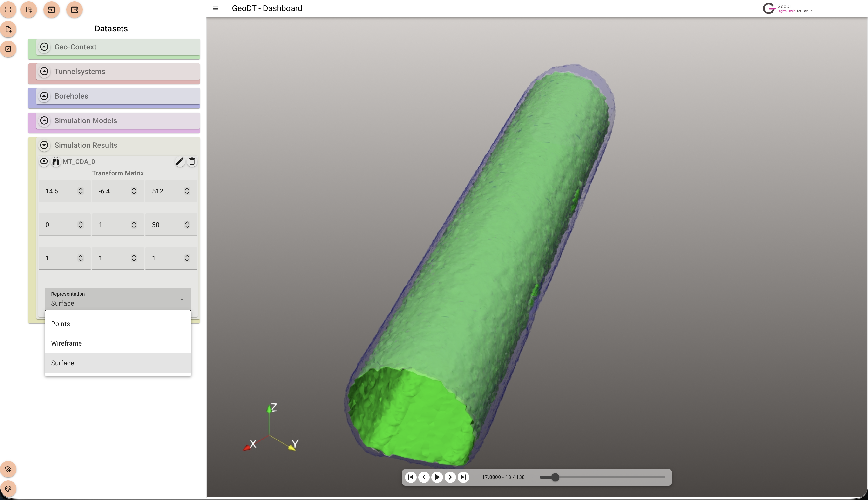Open the square pencil edit-note icon in left rail
This screenshot has width=868, height=500.
[x=8, y=49]
